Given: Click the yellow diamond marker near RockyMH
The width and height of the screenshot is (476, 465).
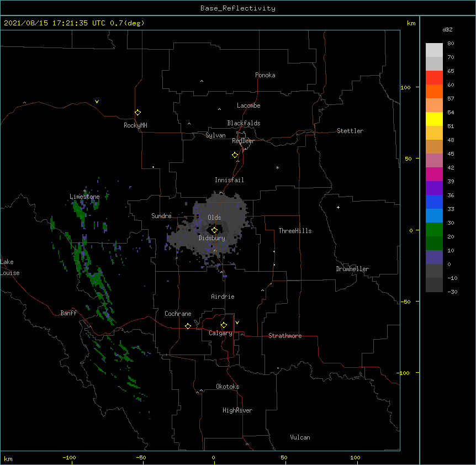Looking at the screenshot, I should (137, 113).
